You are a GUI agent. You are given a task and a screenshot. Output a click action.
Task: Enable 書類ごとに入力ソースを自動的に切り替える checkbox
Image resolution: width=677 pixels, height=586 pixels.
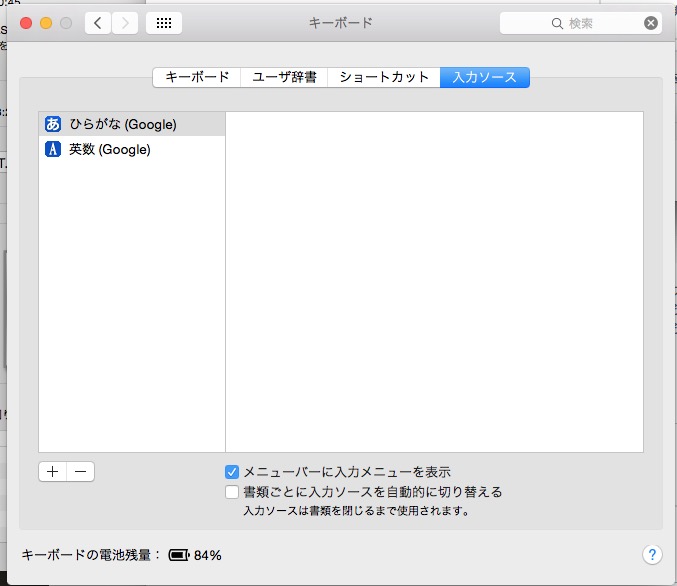[x=232, y=492]
